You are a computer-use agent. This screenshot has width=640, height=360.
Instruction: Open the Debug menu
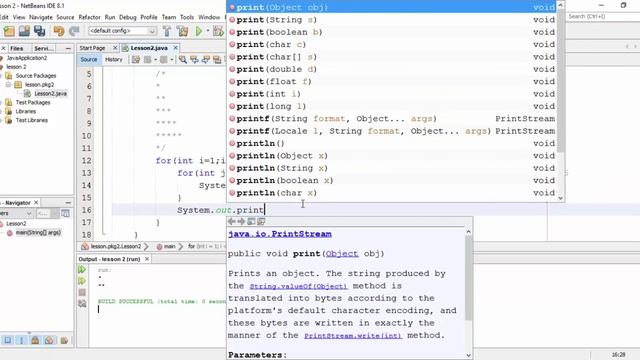pos(128,17)
